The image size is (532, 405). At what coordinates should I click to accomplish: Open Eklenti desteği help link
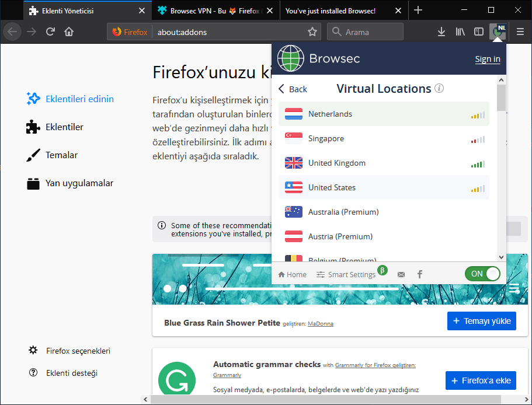click(63, 373)
